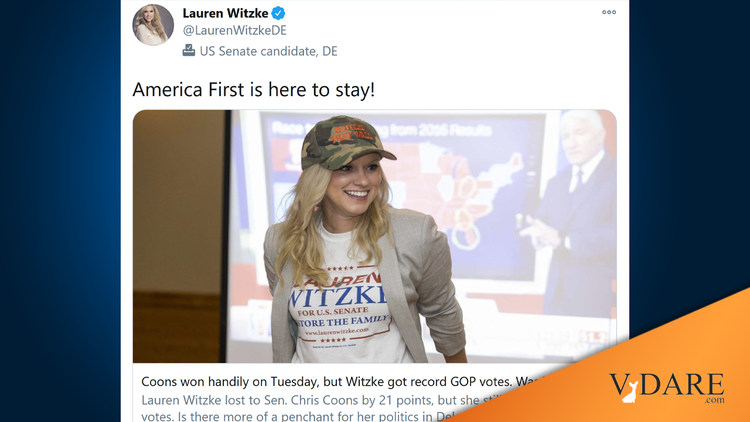Image resolution: width=750 pixels, height=422 pixels.
Task: Click the Lauren Witzke display name
Action: coord(225,13)
